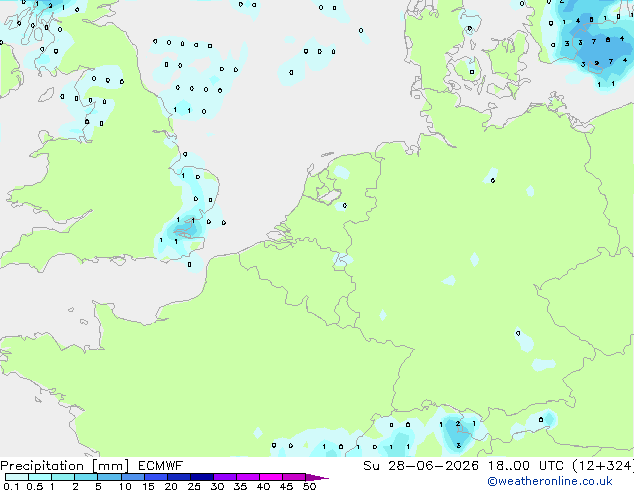
Task: Click the legend label '50'
Action: tap(309, 486)
